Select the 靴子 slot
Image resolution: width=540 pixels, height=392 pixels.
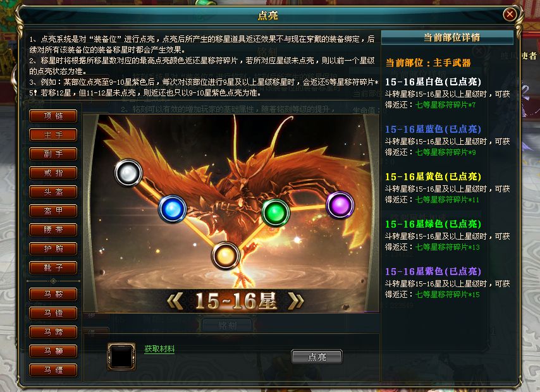(x=53, y=267)
